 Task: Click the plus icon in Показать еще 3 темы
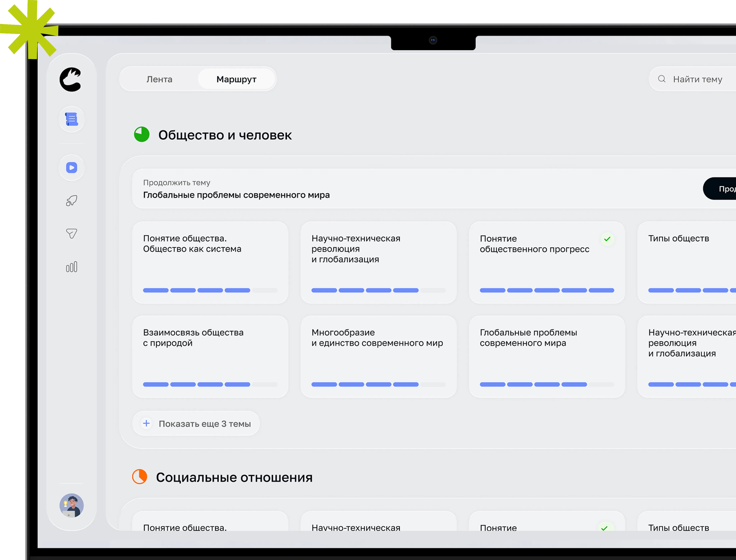point(146,423)
